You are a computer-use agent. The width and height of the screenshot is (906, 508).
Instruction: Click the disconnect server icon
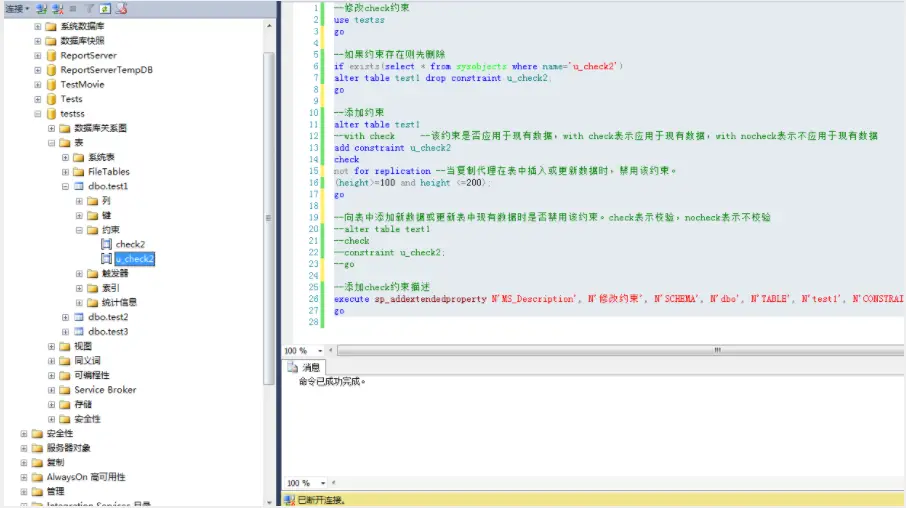point(57,9)
